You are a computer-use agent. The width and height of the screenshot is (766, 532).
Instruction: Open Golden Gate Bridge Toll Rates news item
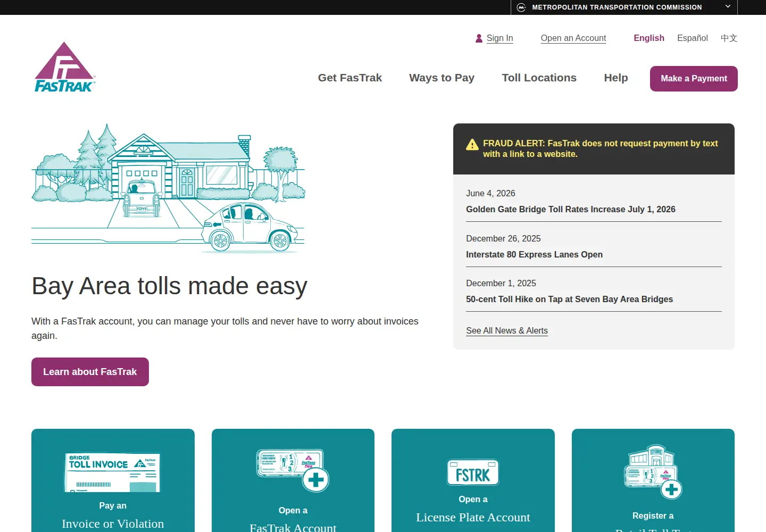point(571,210)
